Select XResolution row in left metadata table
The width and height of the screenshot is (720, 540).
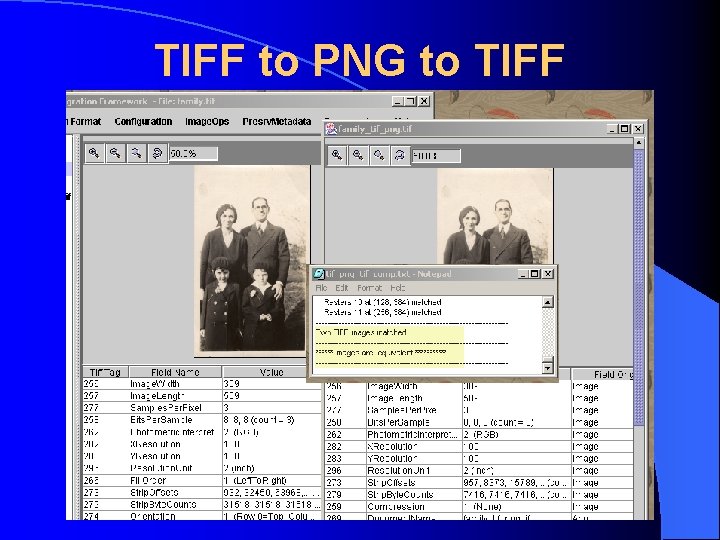(202, 444)
